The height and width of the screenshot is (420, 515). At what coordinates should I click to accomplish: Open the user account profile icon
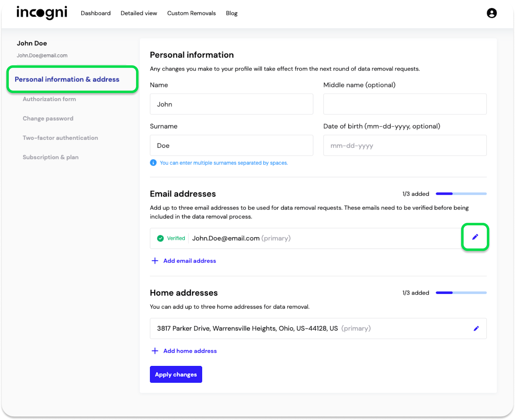click(492, 13)
